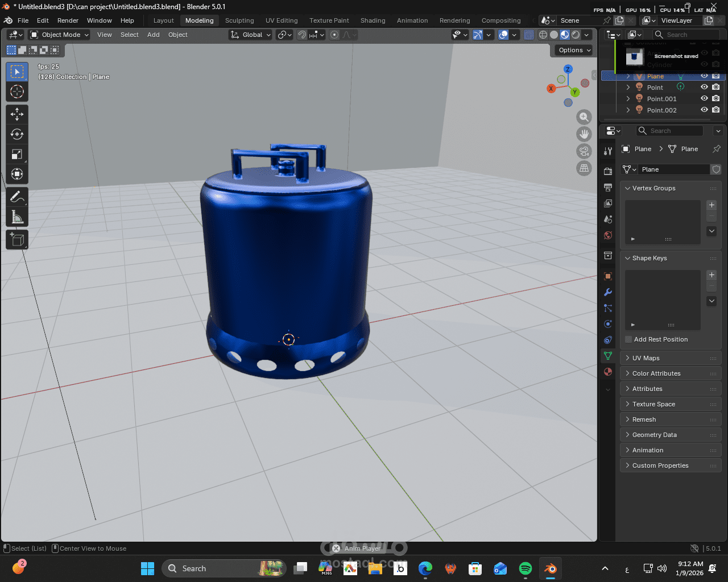This screenshot has width=728, height=582.
Task: Open the Scene properties tab
Action: click(608, 219)
